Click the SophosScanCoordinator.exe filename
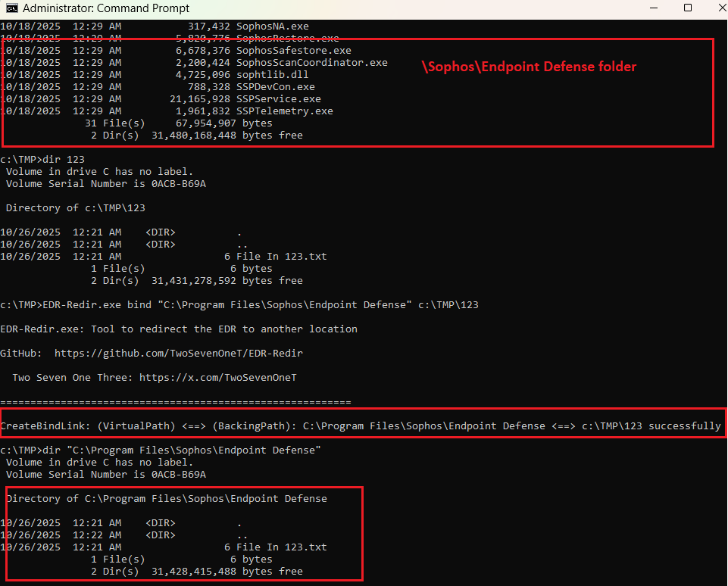728x586 pixels. tap(312, 63)
